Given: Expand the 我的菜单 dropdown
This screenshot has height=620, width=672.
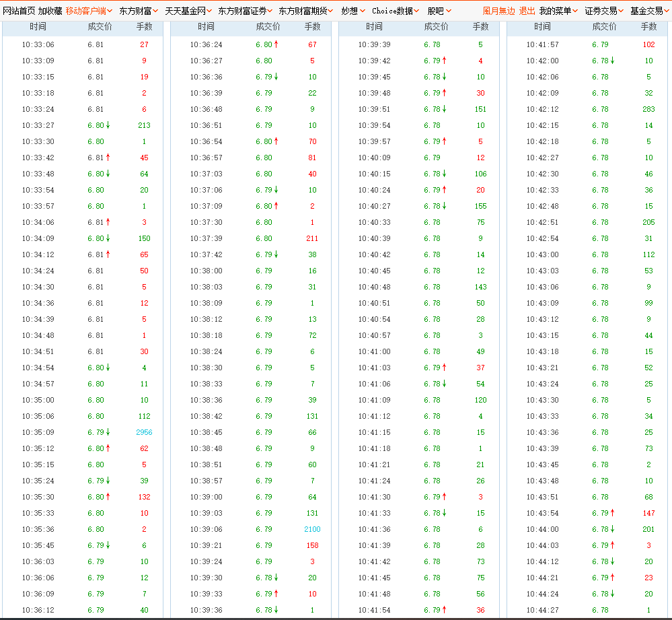Looking at the screenshot, I should coord(558,11).
